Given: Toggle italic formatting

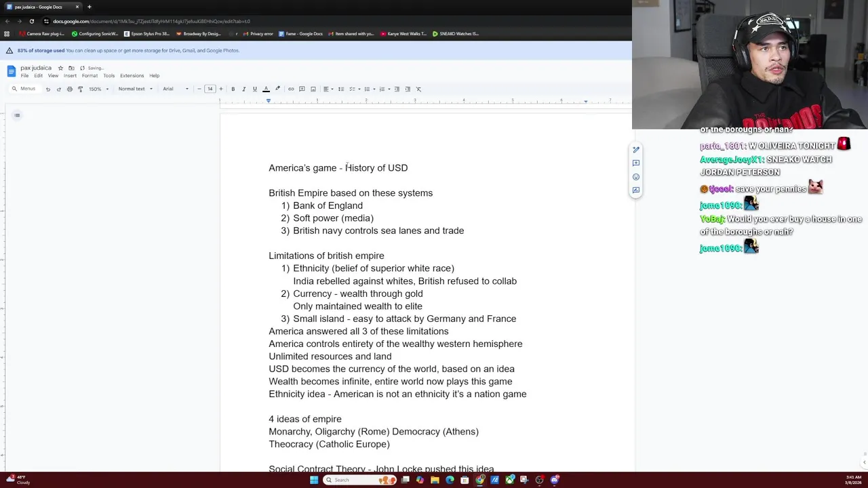Looking at the screenshot, I should pyautogui.click(x=243, y=89).
